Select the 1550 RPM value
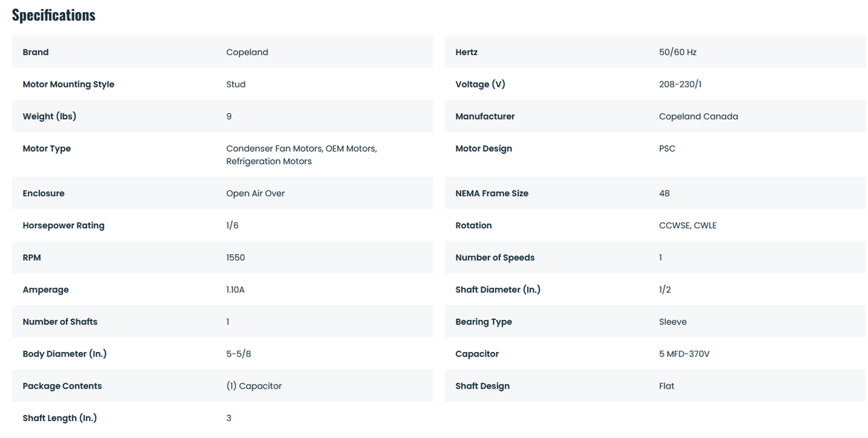The height and width of the screenshot is (438, 868). pos(236,258)
